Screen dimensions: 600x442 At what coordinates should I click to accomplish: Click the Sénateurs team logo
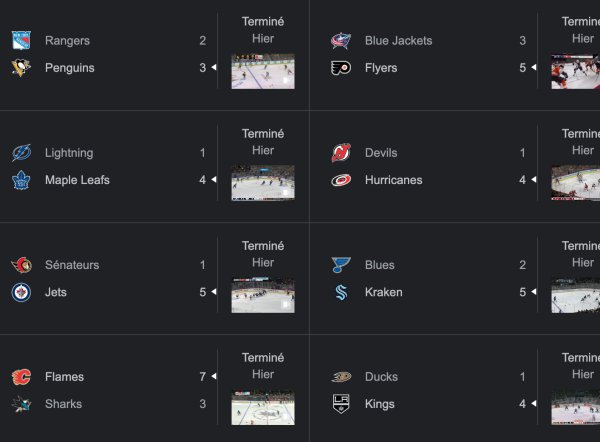(21, 265)
